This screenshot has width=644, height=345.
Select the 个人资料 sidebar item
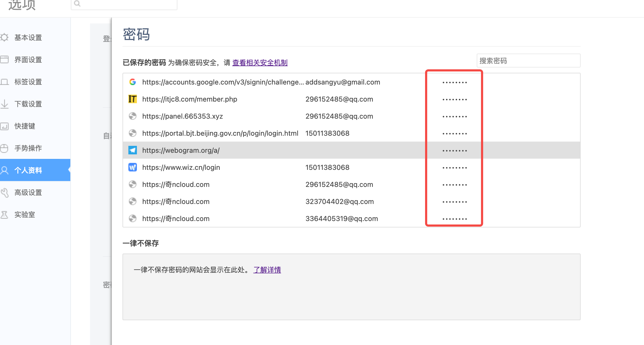pos(35,170)
